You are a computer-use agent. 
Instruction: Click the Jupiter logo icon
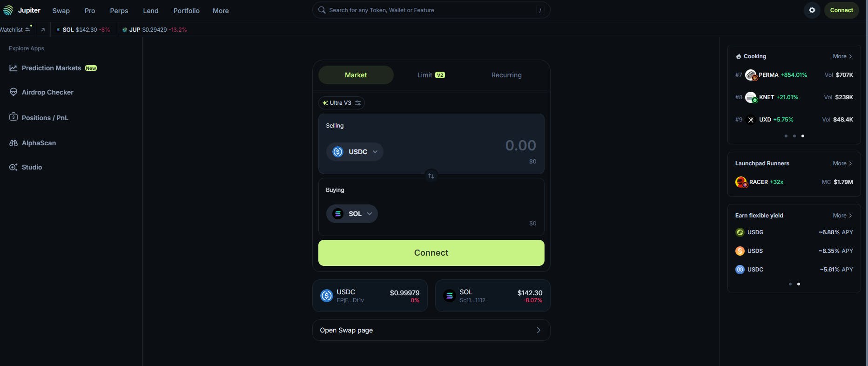pos(8,10)
